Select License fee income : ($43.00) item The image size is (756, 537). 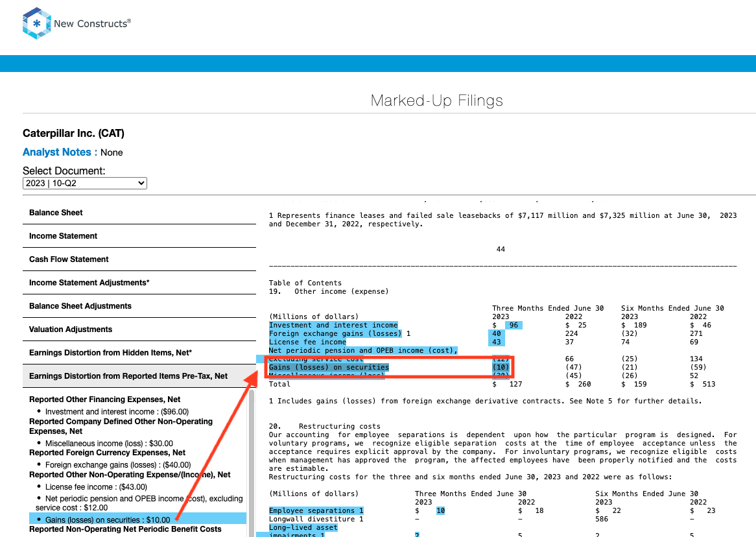pos(96,487)
